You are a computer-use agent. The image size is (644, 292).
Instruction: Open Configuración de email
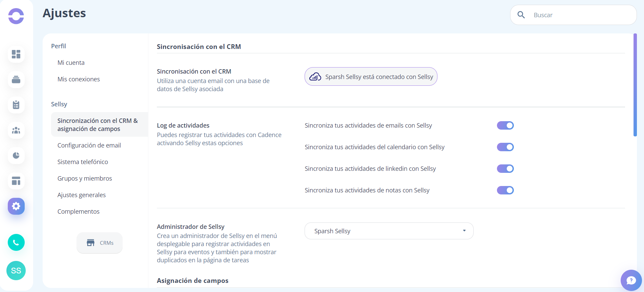point(89,145)
